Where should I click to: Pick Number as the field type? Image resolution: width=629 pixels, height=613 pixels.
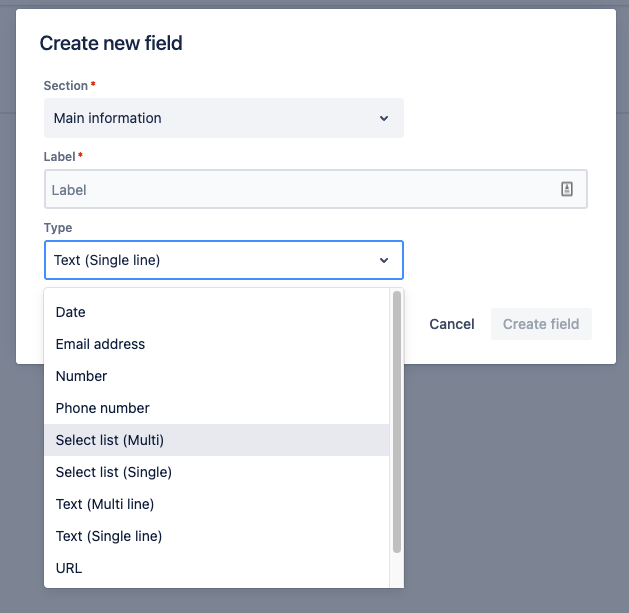81,376
